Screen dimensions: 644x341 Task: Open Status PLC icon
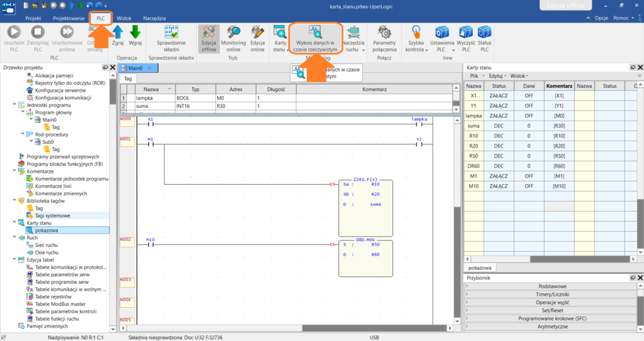485,38
